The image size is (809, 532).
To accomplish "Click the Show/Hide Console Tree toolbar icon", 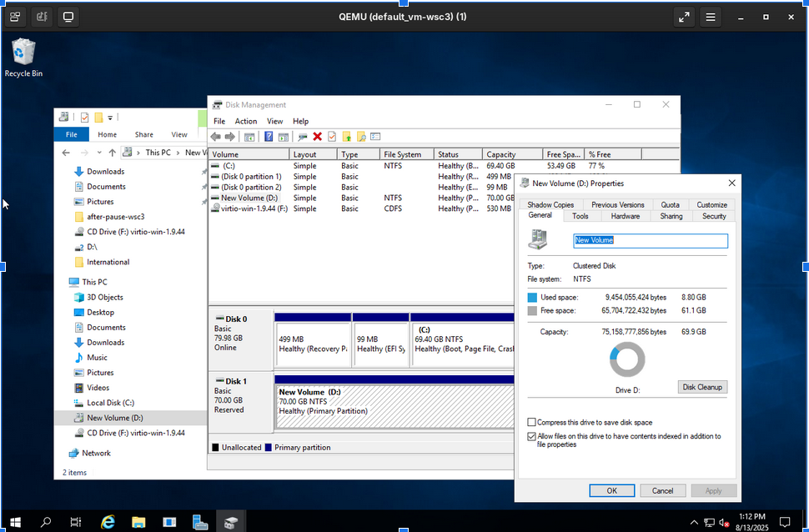I will (x=249, y=137).
